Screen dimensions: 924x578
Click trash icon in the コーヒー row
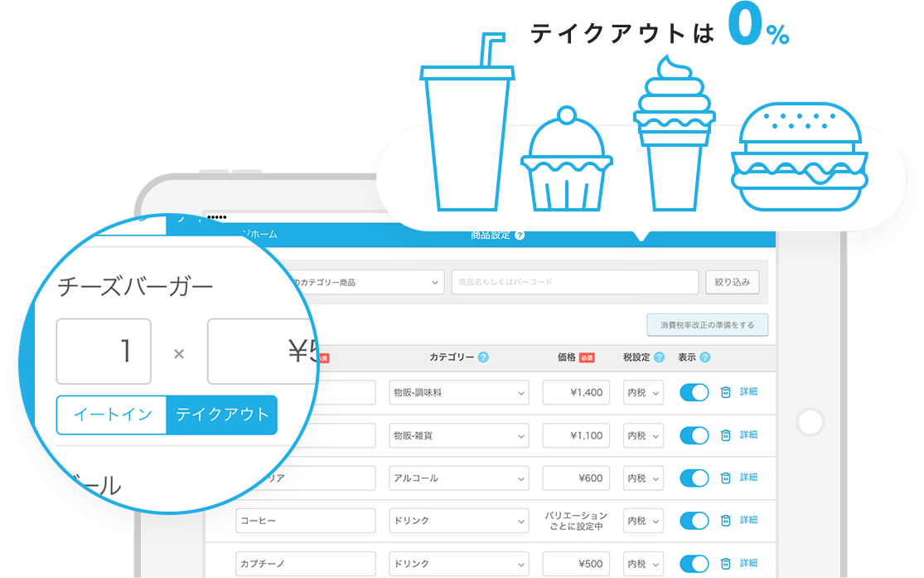coord(725,521)
